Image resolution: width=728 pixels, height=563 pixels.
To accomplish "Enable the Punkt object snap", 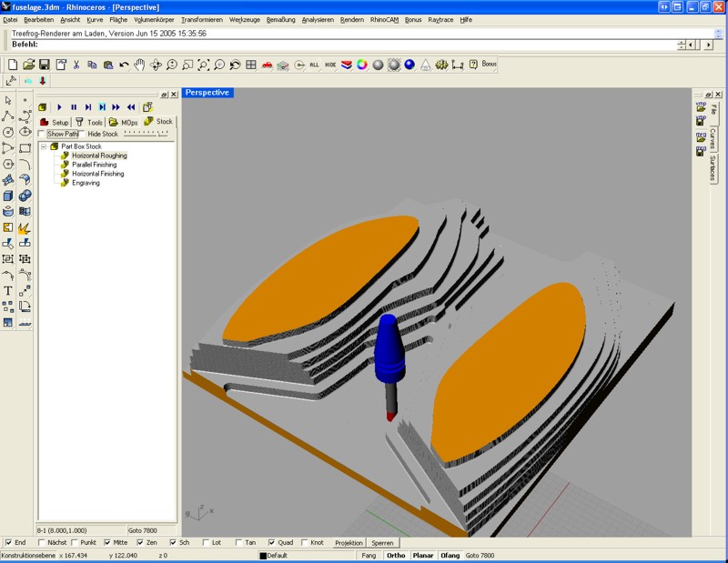I will (75, 542).
